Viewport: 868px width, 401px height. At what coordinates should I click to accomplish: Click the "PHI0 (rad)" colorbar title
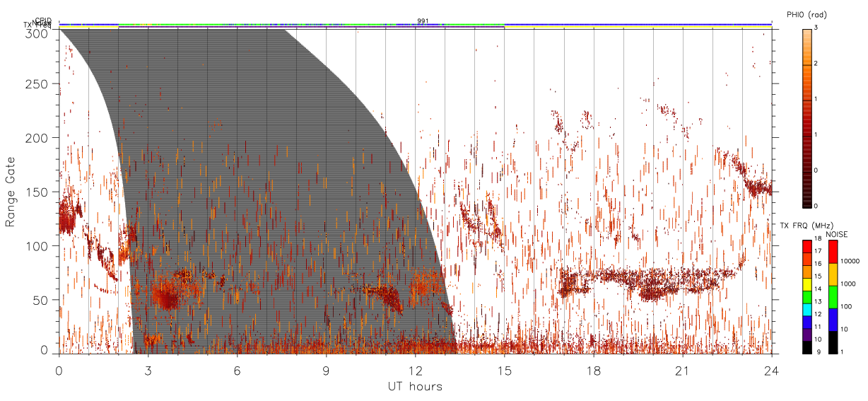tap(807, 14)
